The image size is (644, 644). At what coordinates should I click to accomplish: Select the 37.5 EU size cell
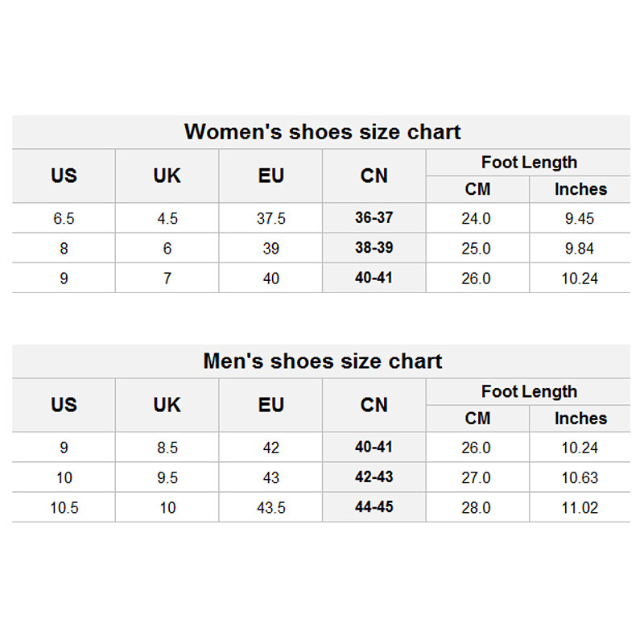click(270, 218)
